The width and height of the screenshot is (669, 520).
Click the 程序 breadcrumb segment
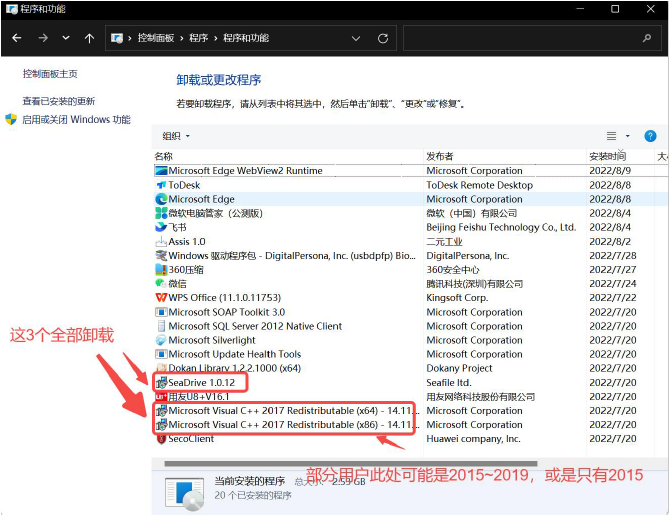[x=199, y=38]
